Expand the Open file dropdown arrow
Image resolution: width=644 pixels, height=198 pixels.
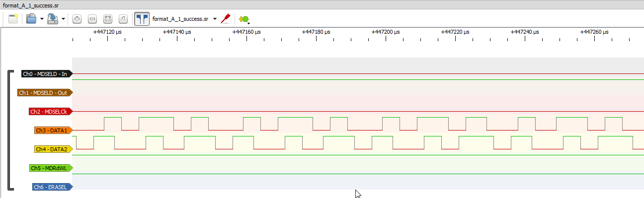[42, 19]
